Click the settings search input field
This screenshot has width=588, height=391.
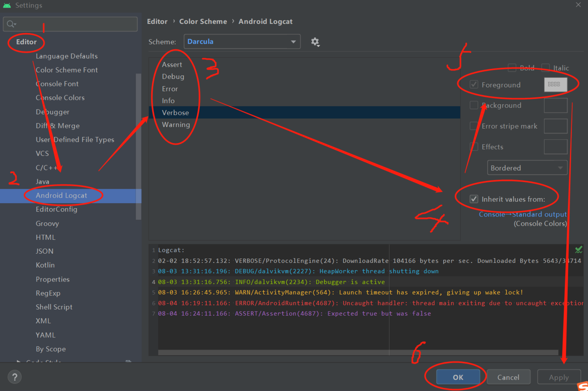point(70,24)
